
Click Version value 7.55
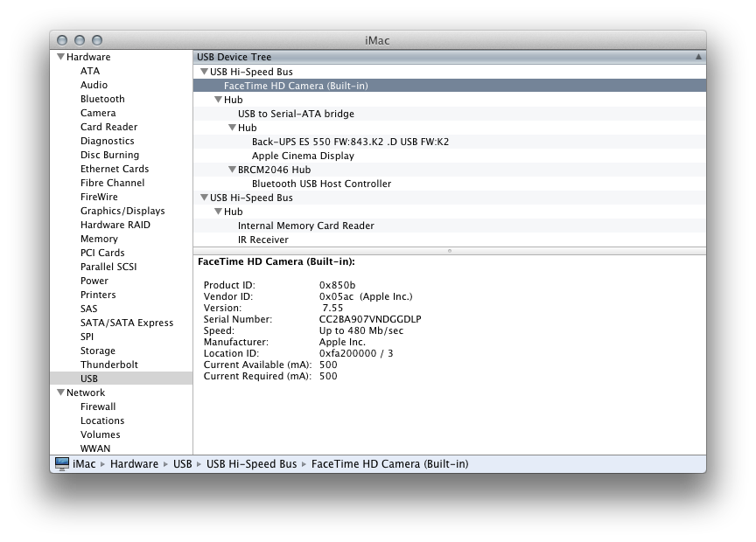[x=332, y=308]
